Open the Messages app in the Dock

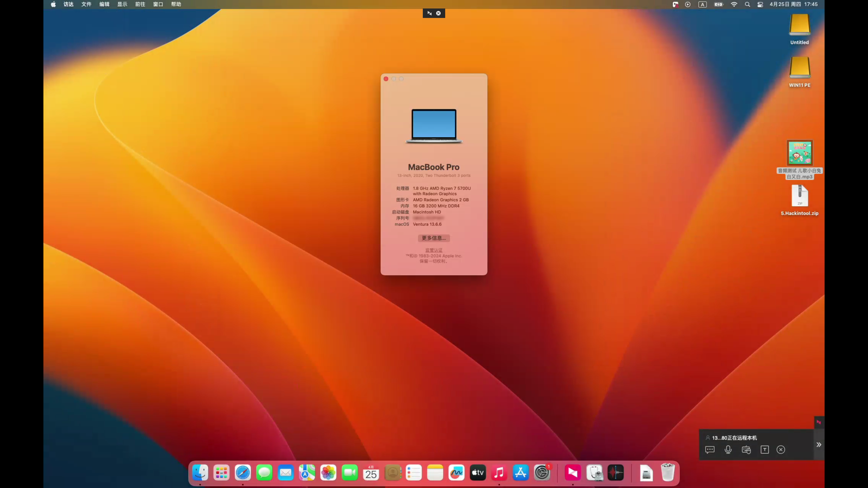264,473
